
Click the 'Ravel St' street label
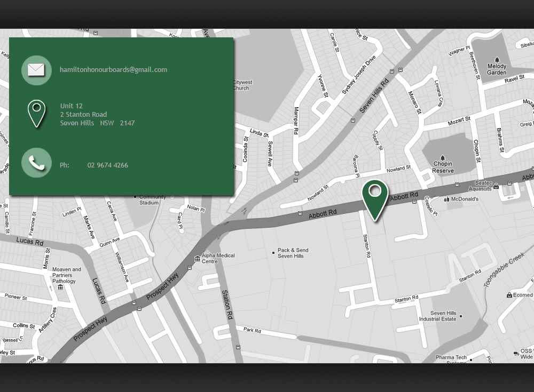tap(515, 79)
